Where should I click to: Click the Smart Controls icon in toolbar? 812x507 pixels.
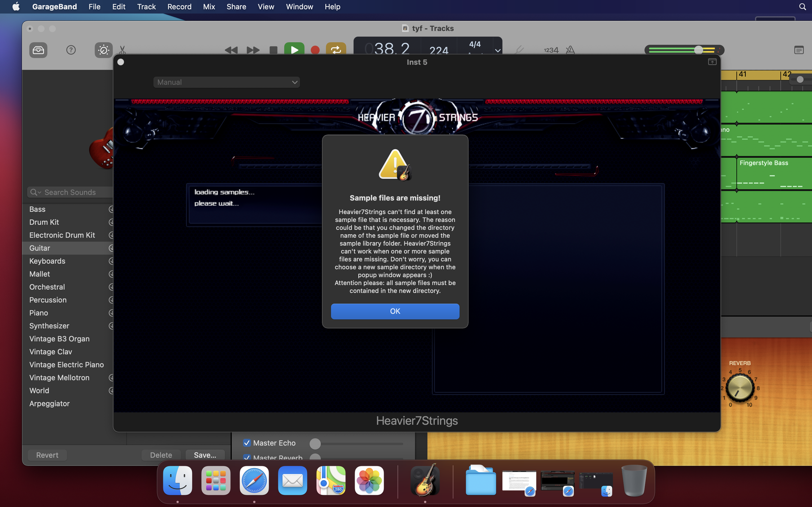103,50
